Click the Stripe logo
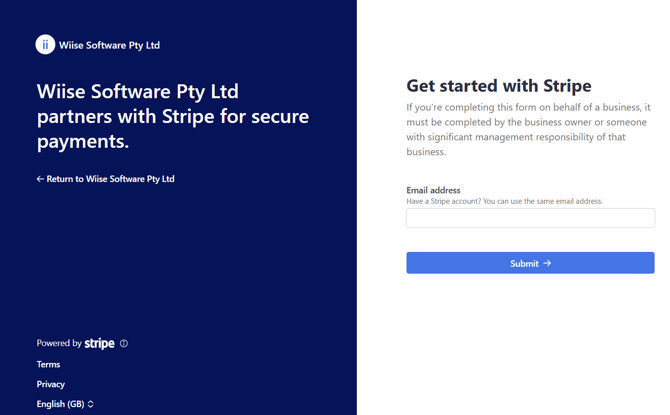 (x=99, y=343)
